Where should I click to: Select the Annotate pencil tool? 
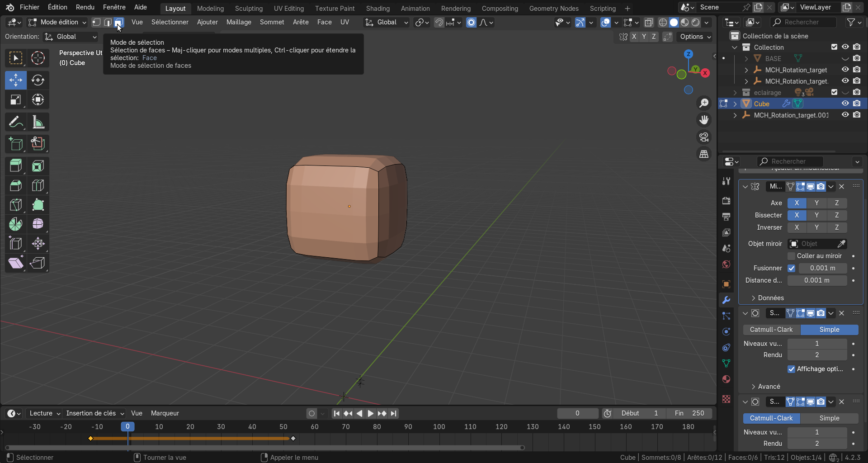pyautogui.click(x=16, y=122)
